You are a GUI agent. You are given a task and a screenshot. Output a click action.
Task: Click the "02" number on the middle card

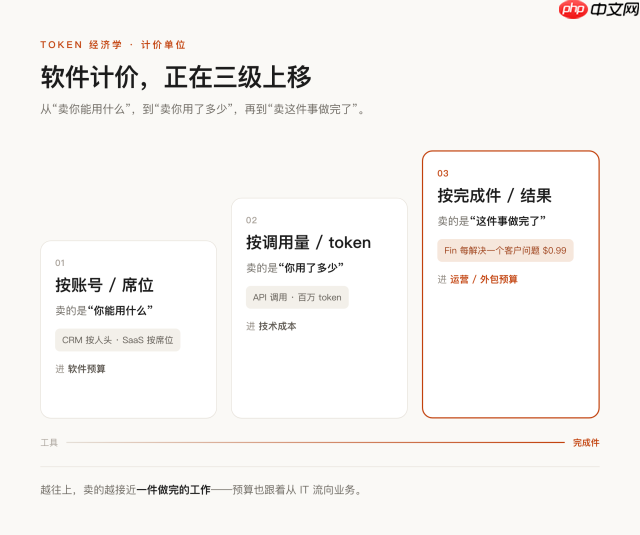[x=251, y=220]
